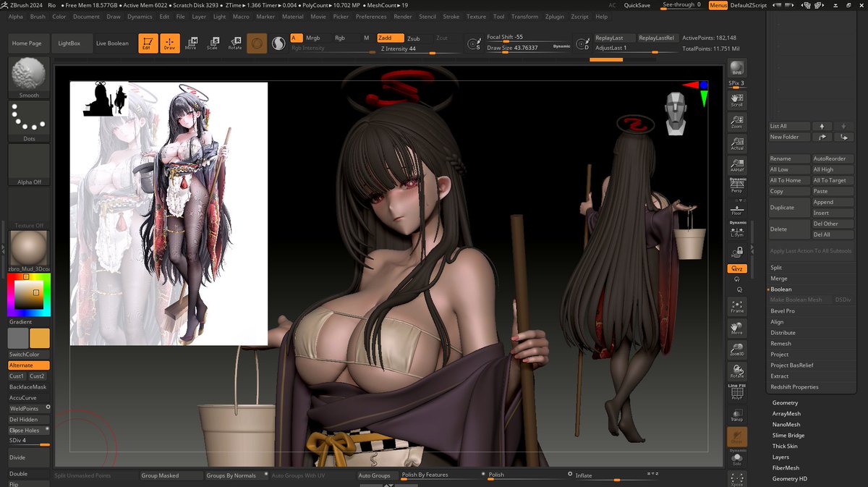Viewport: 868px width, 487px height.
Task: Toggle the Zadd mode
Action: [390, 38]
